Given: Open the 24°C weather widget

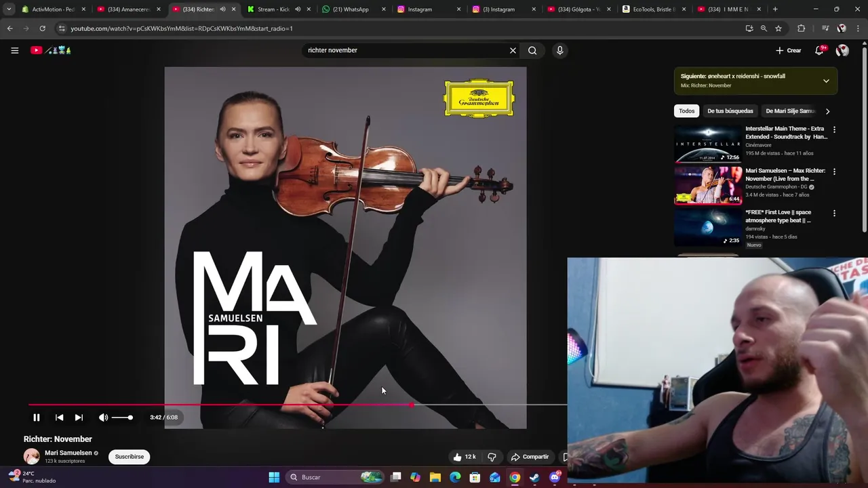Looking at the screenshot, I should 32,477.
